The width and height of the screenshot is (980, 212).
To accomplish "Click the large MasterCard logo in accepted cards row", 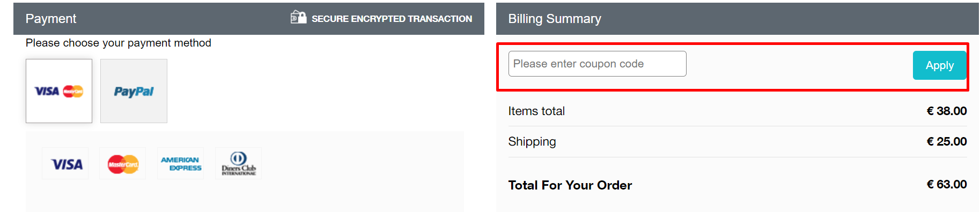I will tap(123, 164).
